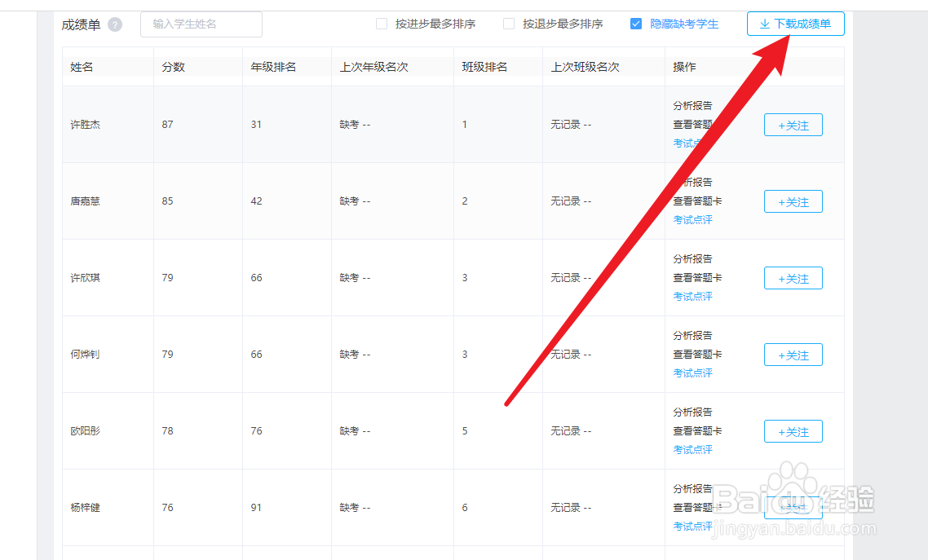Click score 78 in 欧阳彤 row
Viewport: 928px width, 560px height.
[167, 431]
